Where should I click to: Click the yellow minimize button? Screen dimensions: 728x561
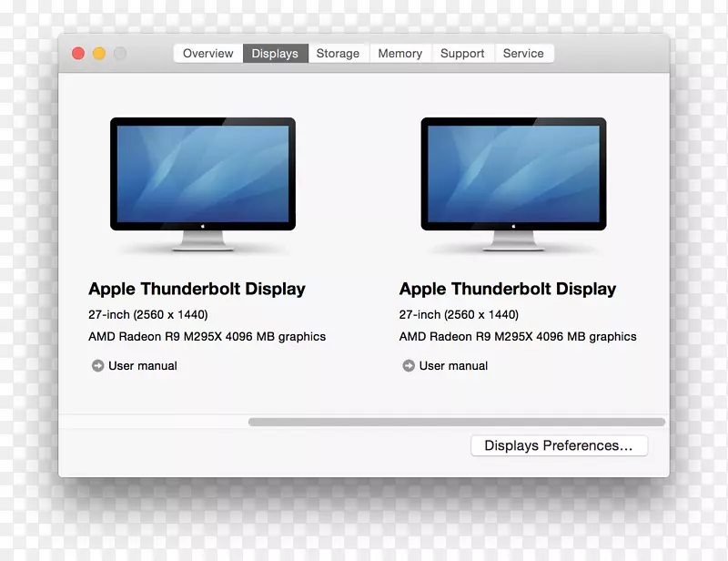coord(99,53)
